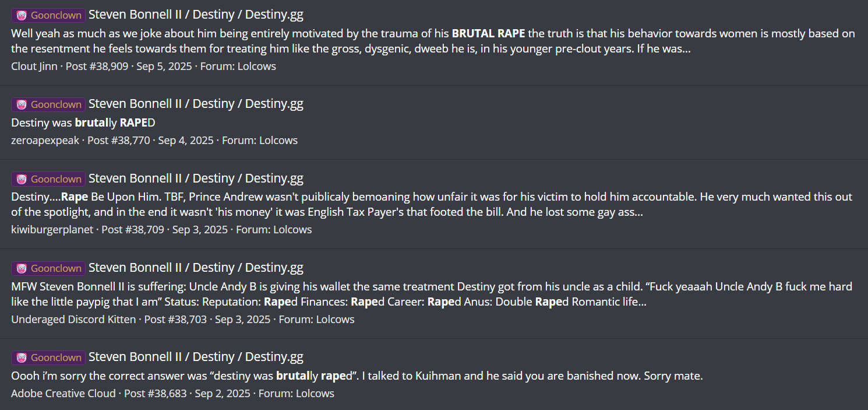868x410 pixels.
Task: Open the thread title above Clout Jinn's post
Action: point(196,15)
